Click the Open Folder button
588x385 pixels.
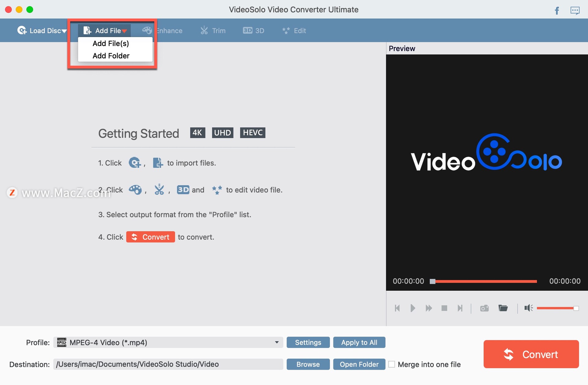(359, 364)
